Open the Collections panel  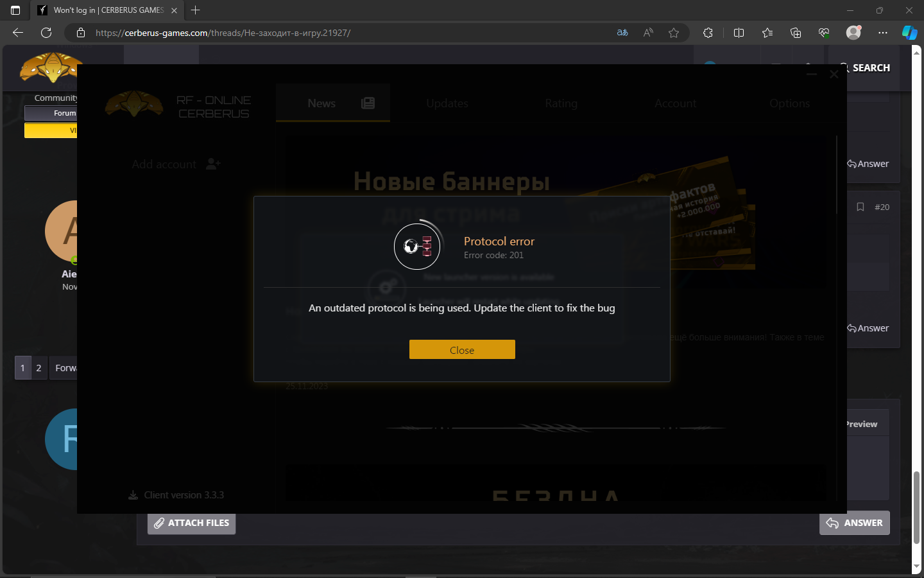coord(796,33)
